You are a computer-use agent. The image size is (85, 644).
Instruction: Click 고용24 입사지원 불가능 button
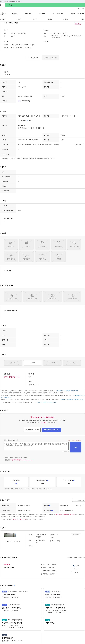pos(50,58)
